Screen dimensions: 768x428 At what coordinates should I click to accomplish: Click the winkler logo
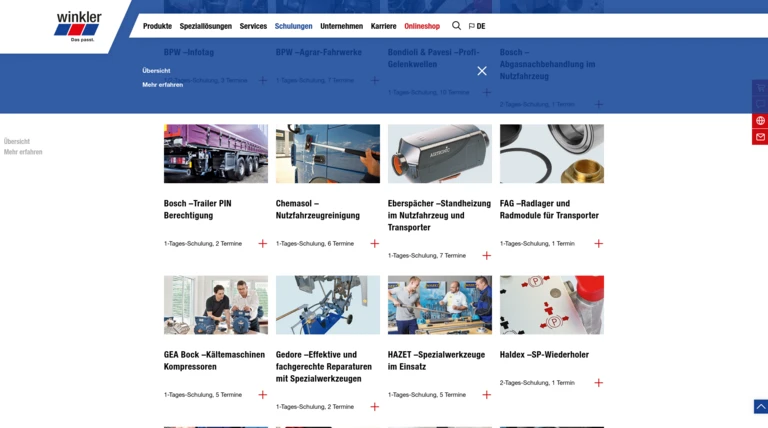pyautogui.click(x=77, y=27)
